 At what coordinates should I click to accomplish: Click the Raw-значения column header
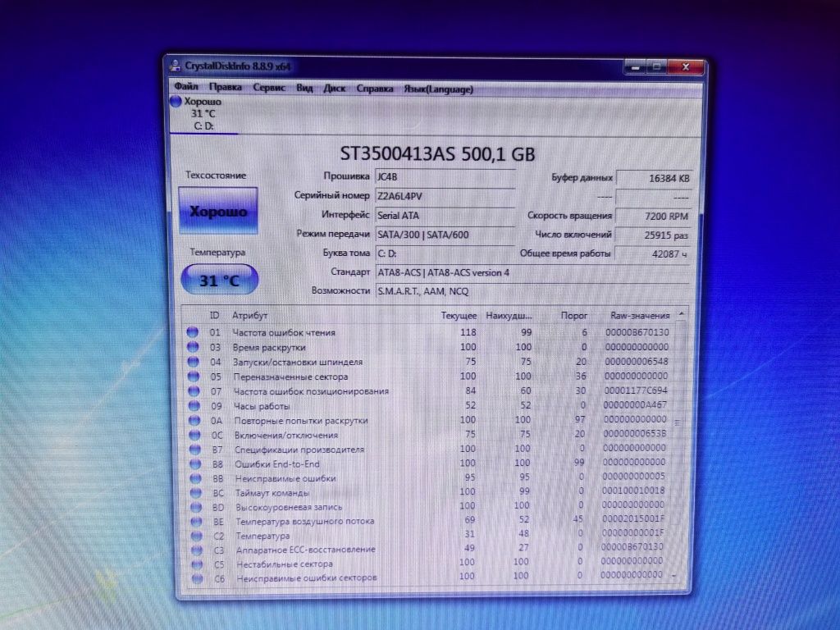[x=640, y=316]
